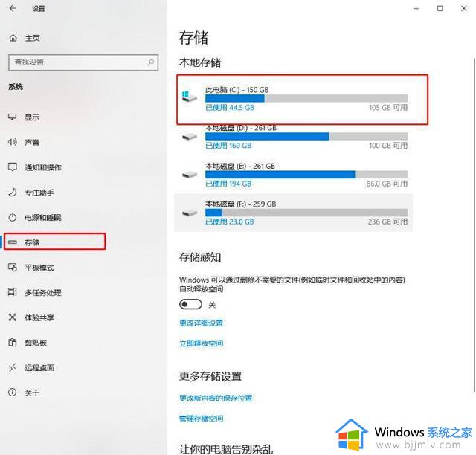The height and width of the screenshot is (455, 476).
Task: Click the C: drive Windows icon
Action: pos(189,97)
